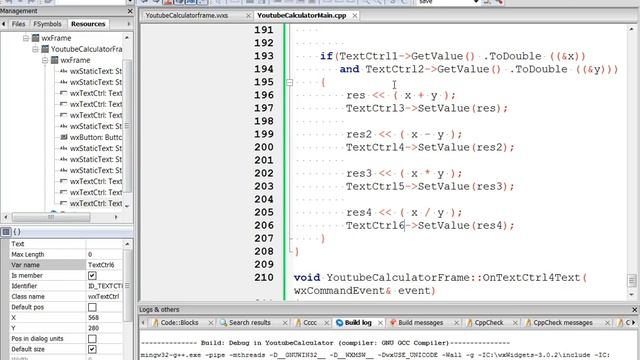Click the wxButton item icon in tree
640x360 pixels.
[x=64, y=137]
